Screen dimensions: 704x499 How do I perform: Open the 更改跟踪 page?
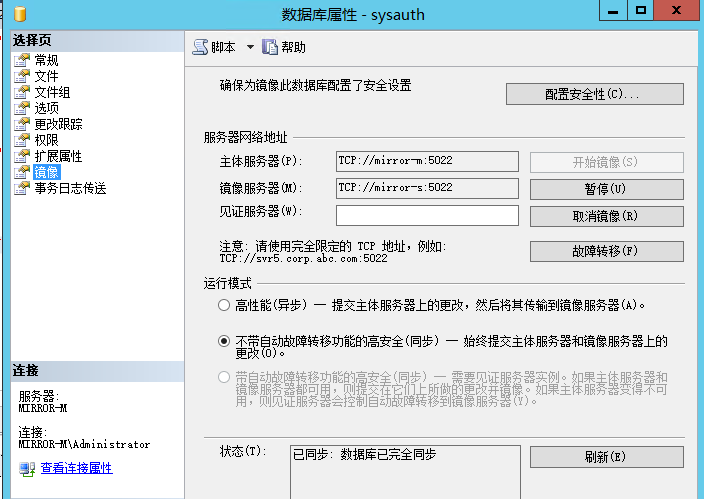[x=58, y=124]
